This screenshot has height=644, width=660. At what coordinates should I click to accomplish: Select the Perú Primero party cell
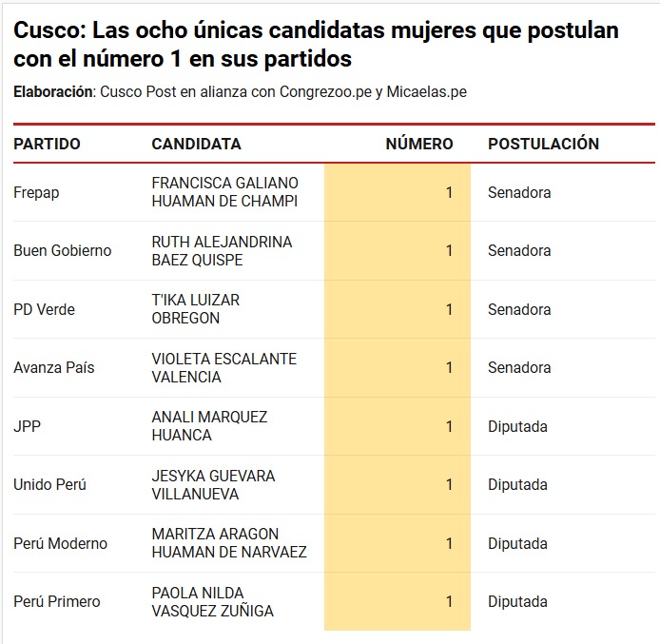(x=56, y=601)
